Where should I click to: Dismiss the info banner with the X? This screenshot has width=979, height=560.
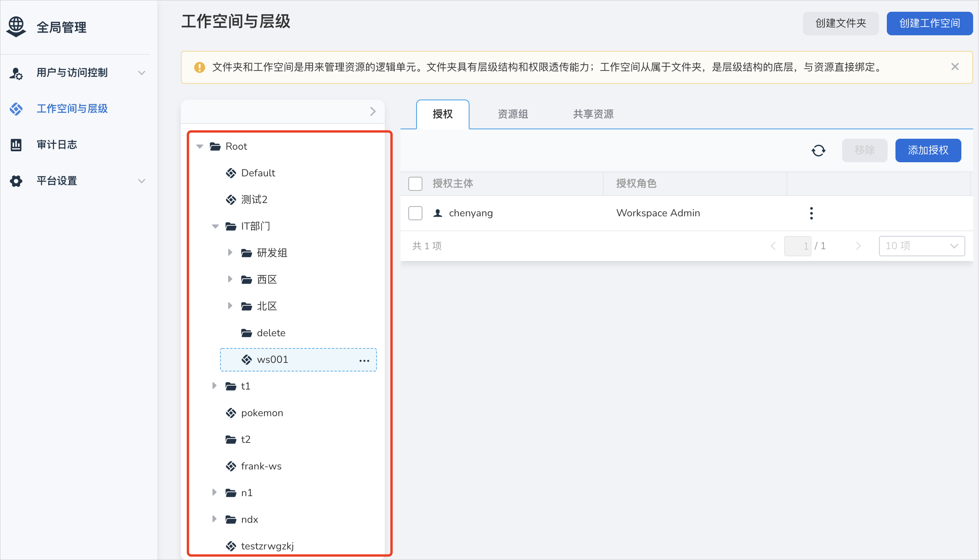point(955,67)
